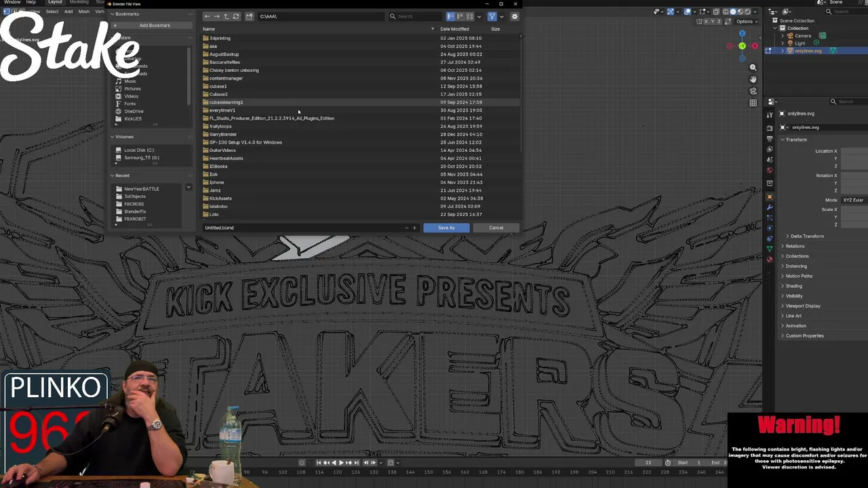This screenshot has width=868, height=488.
Task: Select Samsung_T5 (G:) volume
Action: [x=142, y=158]
